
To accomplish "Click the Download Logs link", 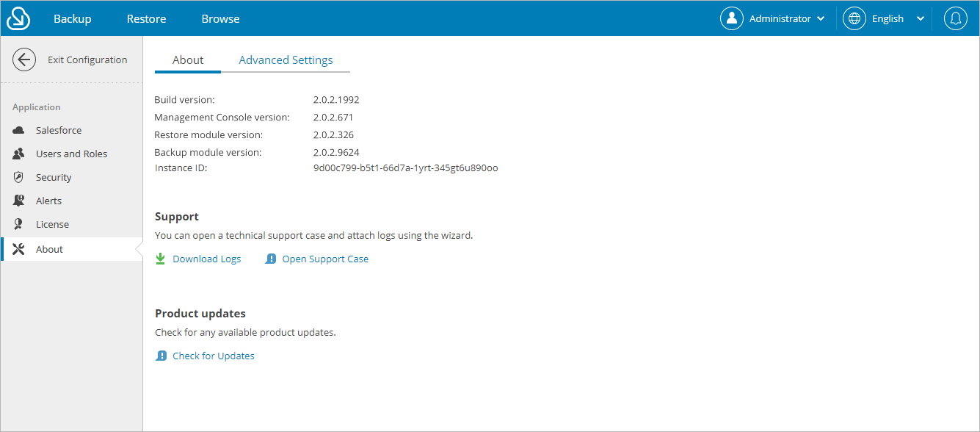I will [207, 259].
